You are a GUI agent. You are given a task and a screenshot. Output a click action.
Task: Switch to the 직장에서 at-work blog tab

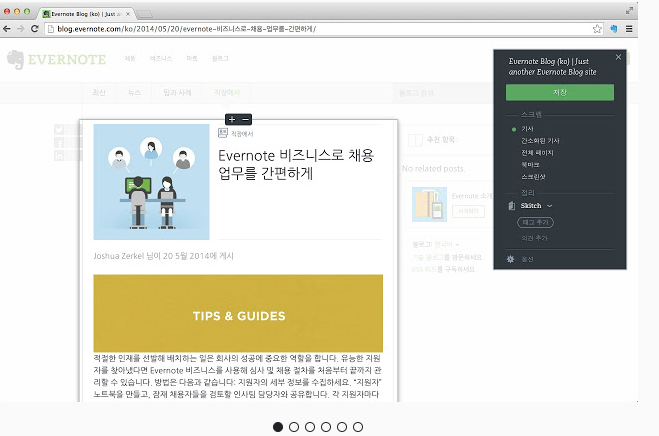point(227,92)
